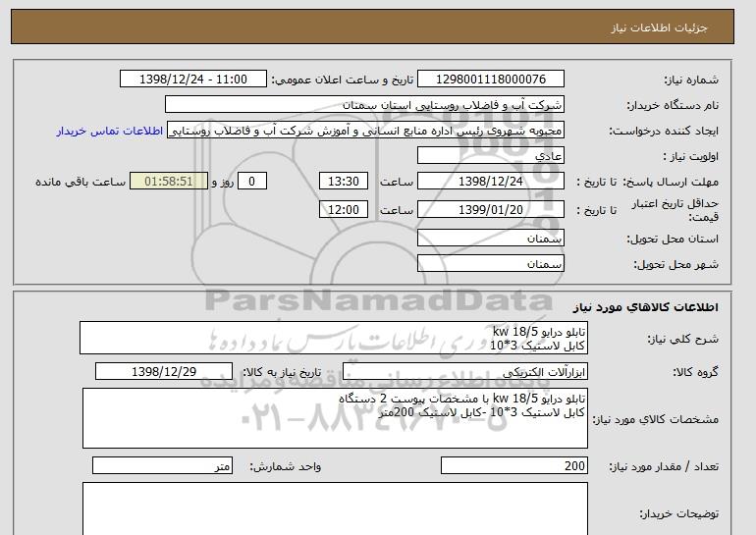Select the تعداد / مقدار مورد نیاز label

(664, 466)
